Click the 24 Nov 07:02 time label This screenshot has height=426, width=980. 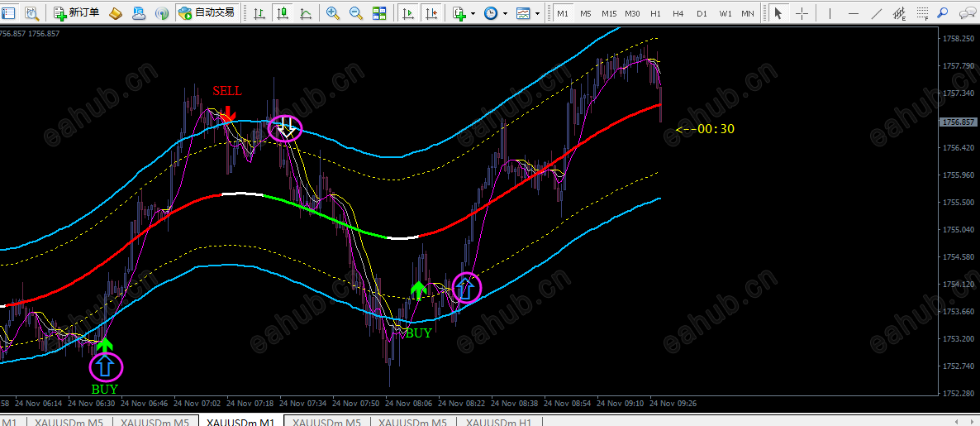[197, 404]
